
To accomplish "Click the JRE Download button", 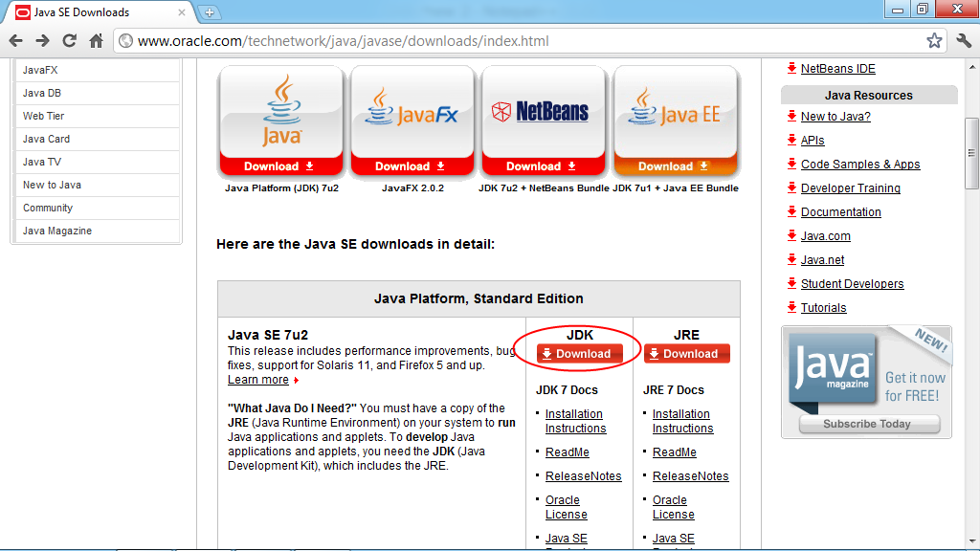I will tap(686, 353).
